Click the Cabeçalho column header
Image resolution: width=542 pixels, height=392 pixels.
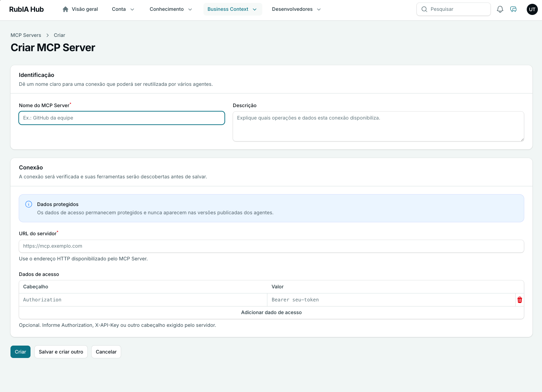(x=36, y=286)
